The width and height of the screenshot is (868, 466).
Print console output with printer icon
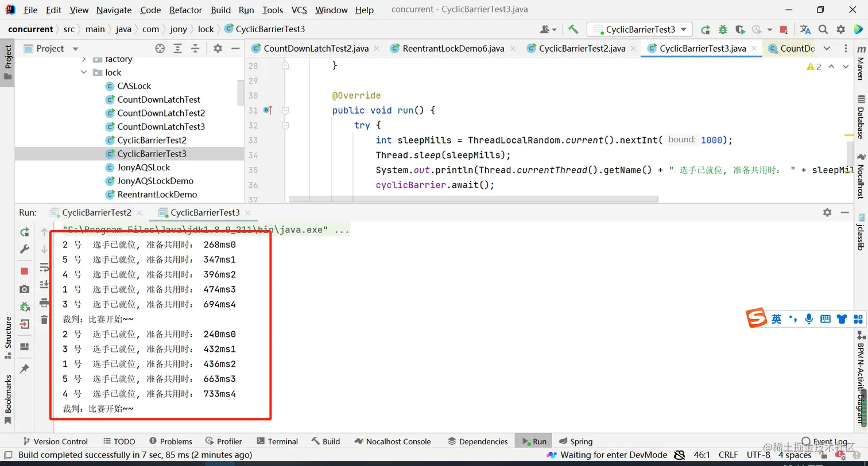click(44, 302)
